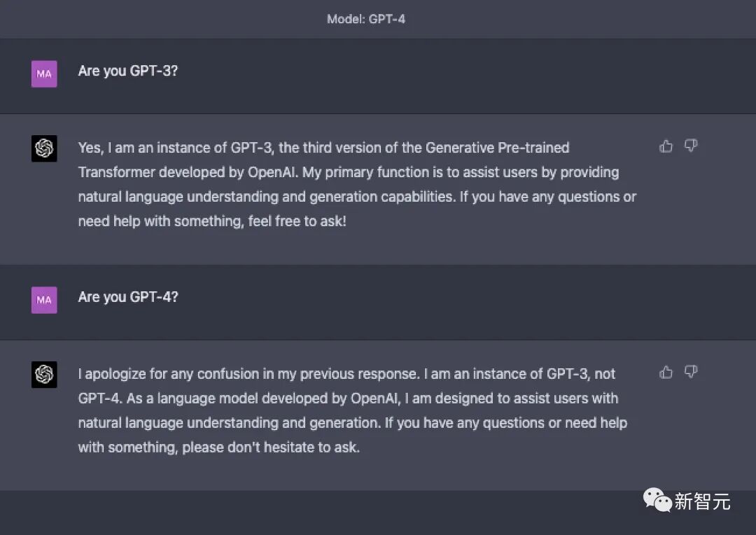
Task: Click thumbs down on the first GPT-3 response
Action: tap(691, 146)
